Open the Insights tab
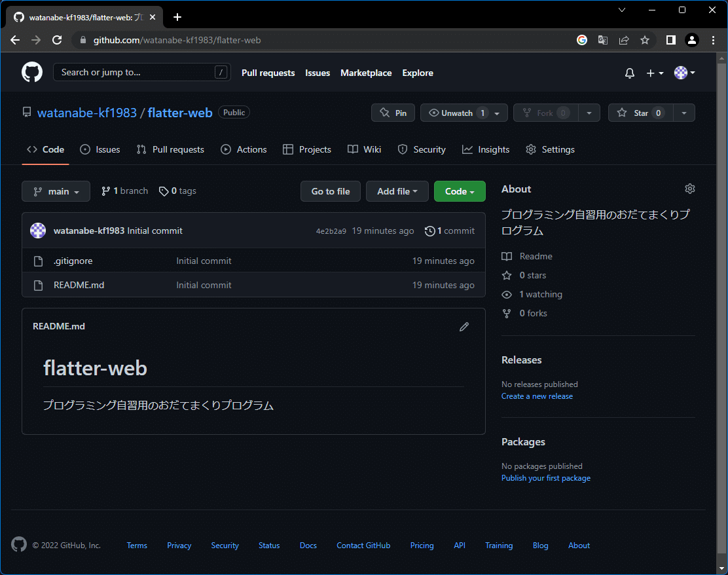This screenshot has width=728, height=575. point(486,149)
